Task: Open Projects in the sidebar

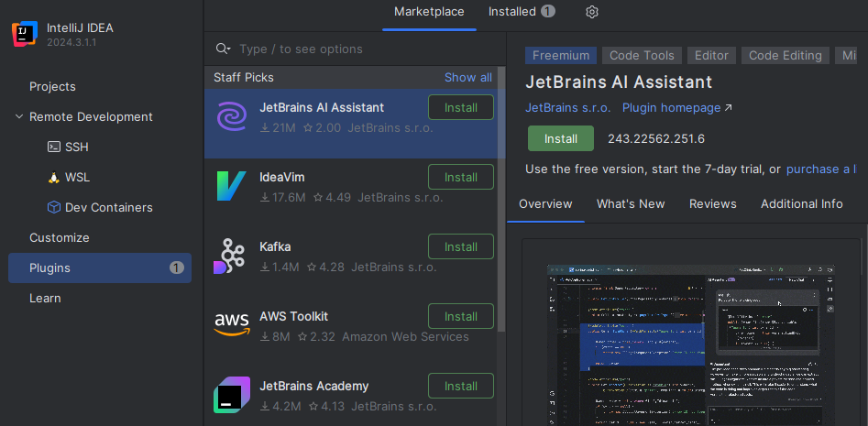Action: click(x=52, y=87)
